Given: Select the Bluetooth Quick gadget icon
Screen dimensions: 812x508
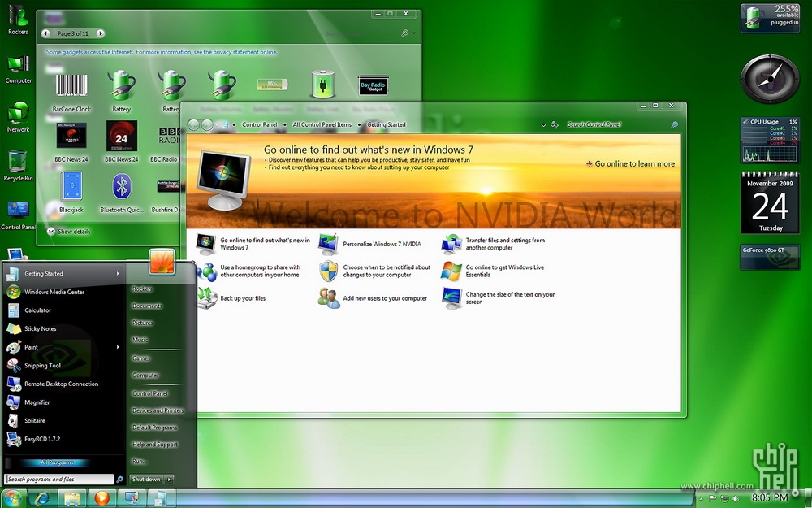Looking at the screenshot, I should click(122, 186).
